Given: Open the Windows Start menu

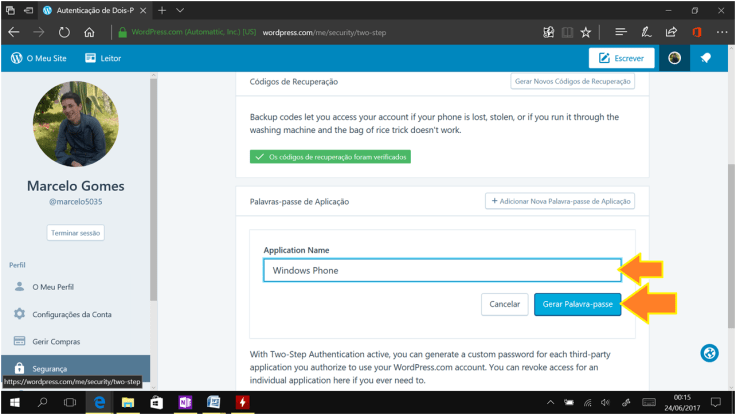Looking at the screenshot, I should [13, 403].
